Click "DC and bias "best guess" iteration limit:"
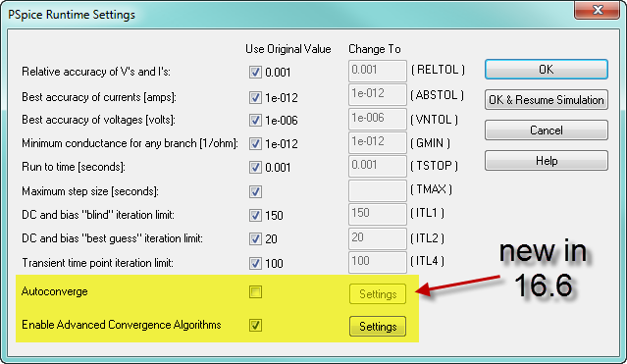 tap(113, 238)
